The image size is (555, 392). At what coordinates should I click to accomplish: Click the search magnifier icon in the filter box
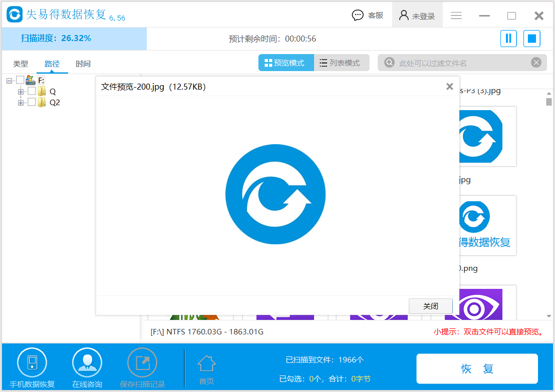click(x=389, y=63)
